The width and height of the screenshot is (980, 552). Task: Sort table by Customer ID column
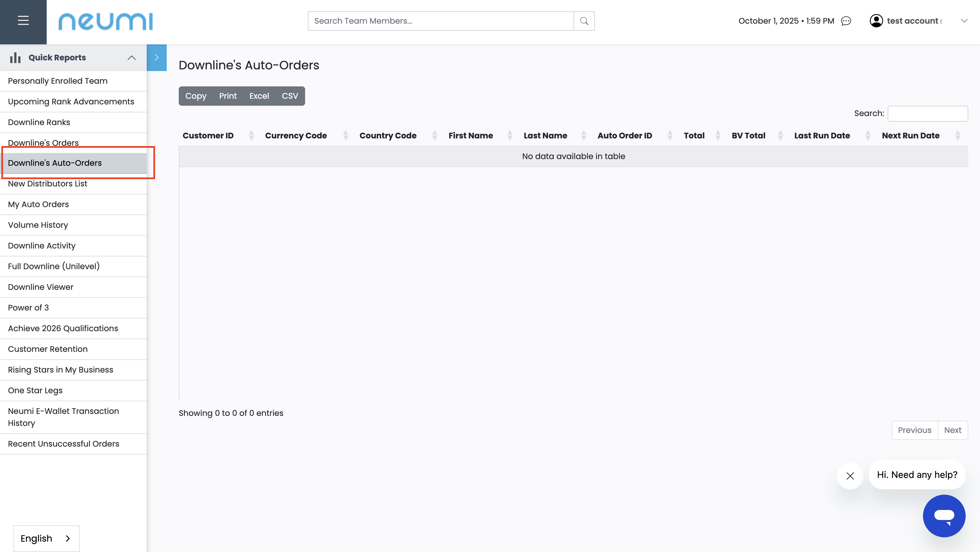click(208, 135)
